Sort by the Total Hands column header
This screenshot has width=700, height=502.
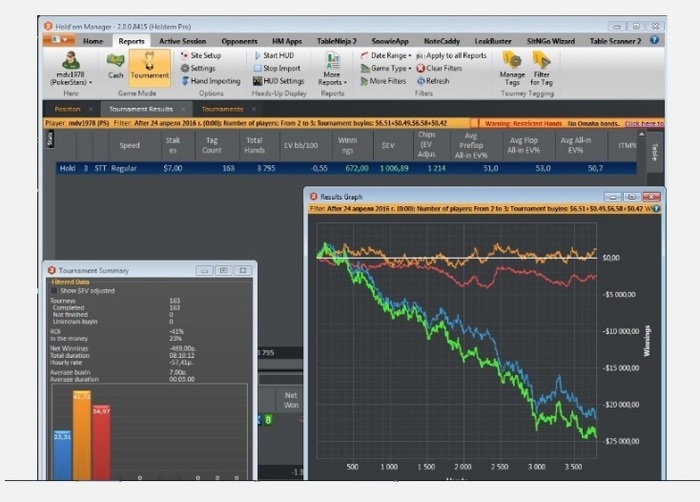[x=254, y=145]
